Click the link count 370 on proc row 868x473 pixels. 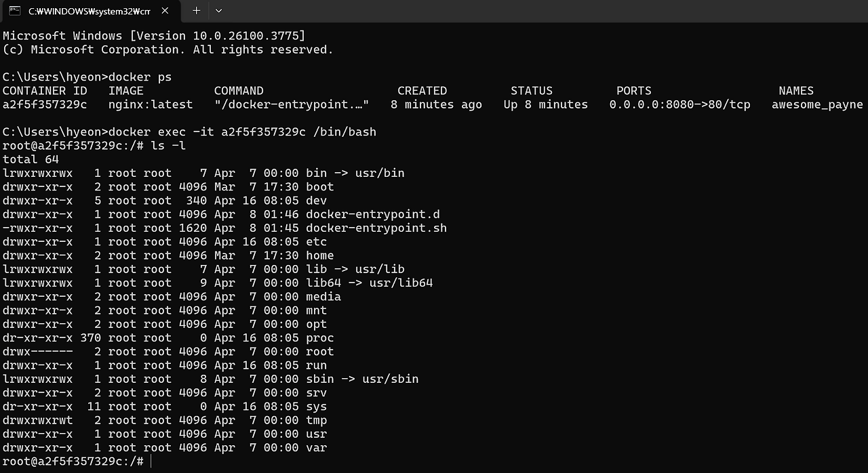(x=91, y=337)
